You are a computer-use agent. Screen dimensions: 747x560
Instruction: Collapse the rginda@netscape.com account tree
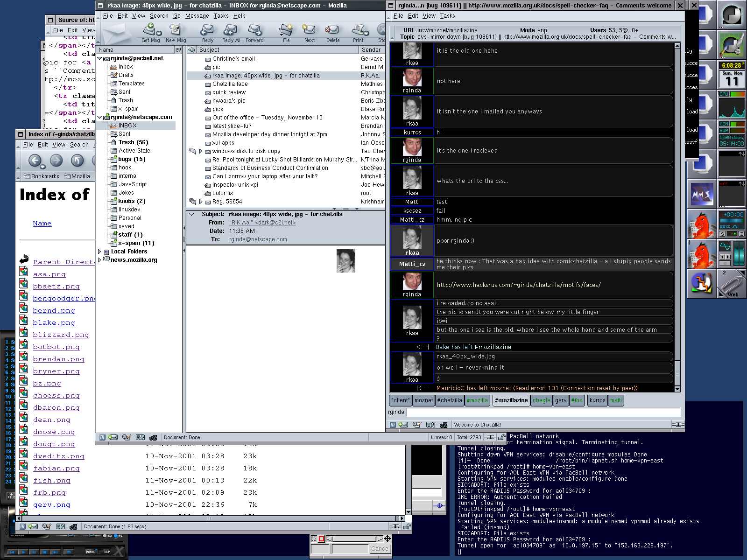click(99, 117)
